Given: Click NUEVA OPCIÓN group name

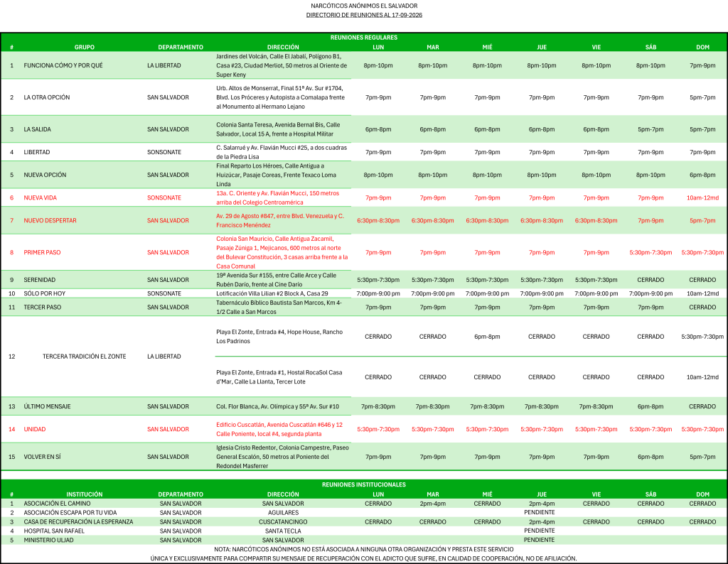Looking at the screenshot, I should pyautogui.click(x=45, y=175).
